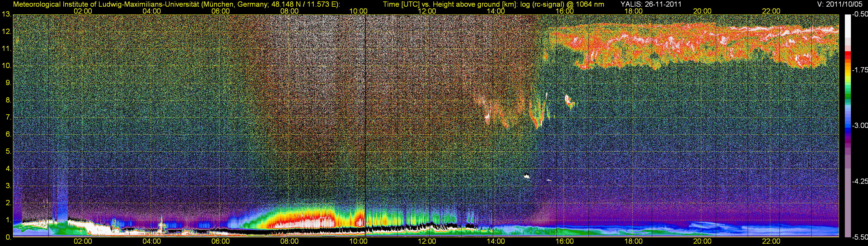The image size is (868, 246).
Task: Click the vertical rainbow color scale bar
Action: (847, 126)
